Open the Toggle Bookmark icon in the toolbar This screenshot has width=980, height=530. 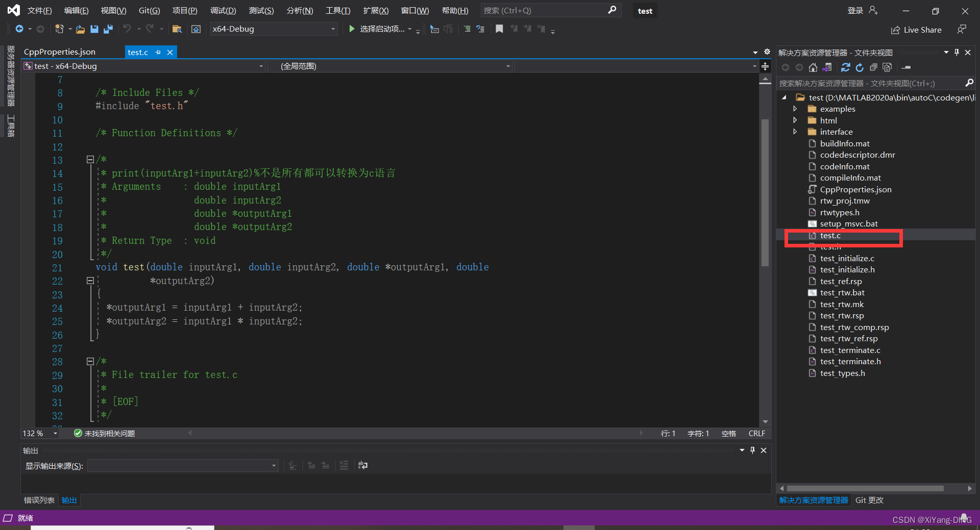499,29
